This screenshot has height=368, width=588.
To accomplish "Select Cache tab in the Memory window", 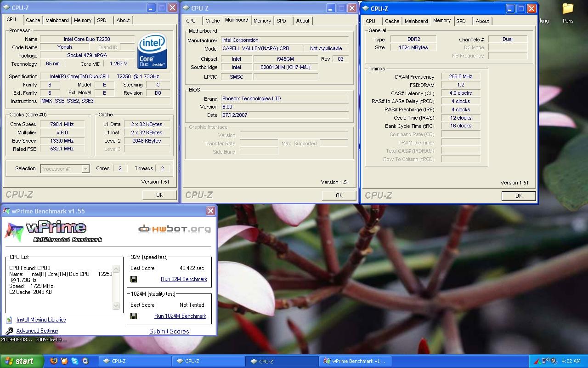I will coord(392,21).
